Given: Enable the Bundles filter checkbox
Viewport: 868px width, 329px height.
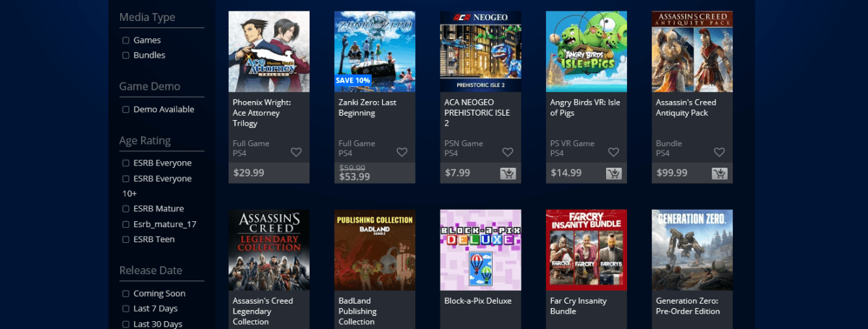Looking at the screenshot, I should click(126, 56).
